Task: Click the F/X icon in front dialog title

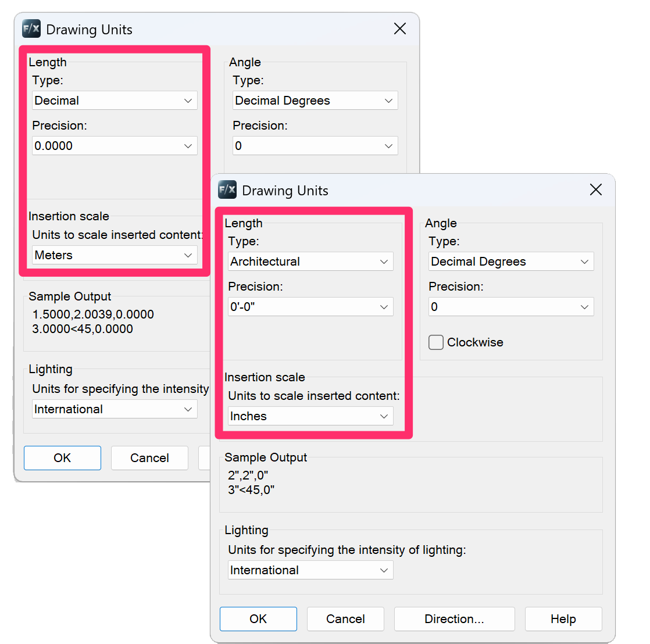Action: 227,190
